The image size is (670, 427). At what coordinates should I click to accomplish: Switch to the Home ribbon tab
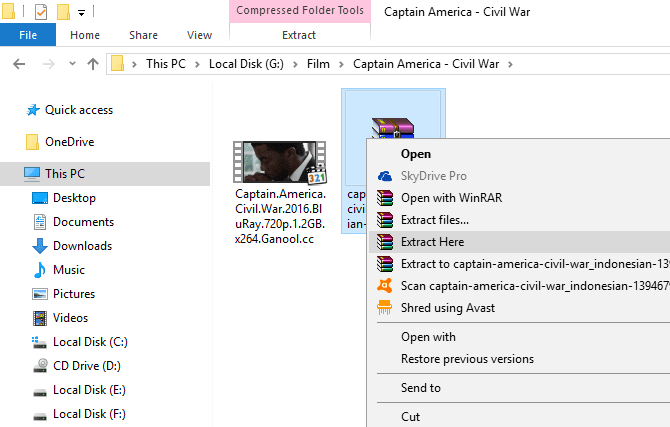[85, 35]
